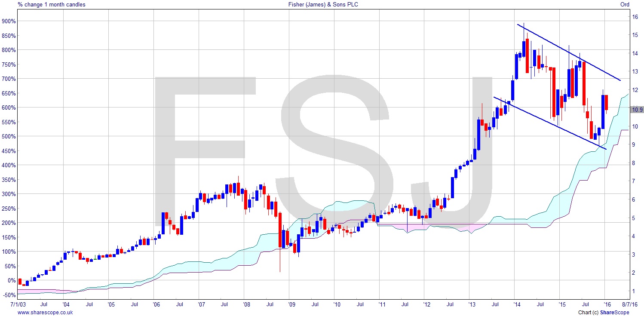The width and height of the screenshot is (644, 316).
Task: Click the grey 10.9 current price marker
Action: point(637,110)
